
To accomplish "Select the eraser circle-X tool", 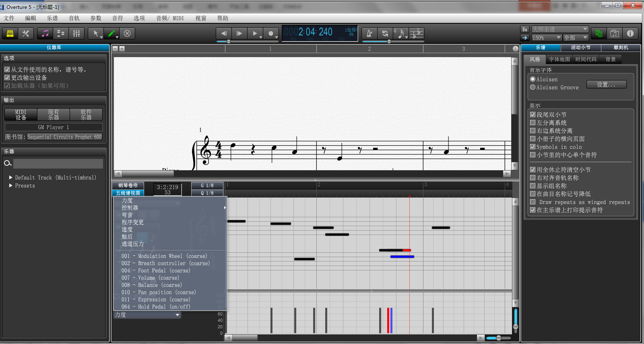I will (x=127, y=33).
